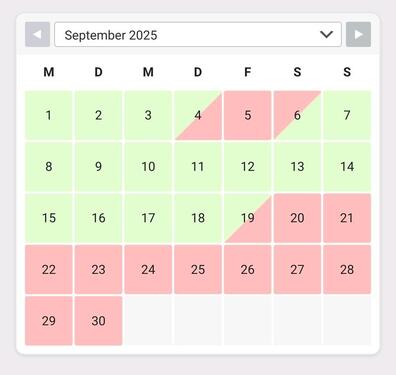This screenshot has height=375, width=396.
Task: Choose the half-available day 6
Action: (297, 115)
